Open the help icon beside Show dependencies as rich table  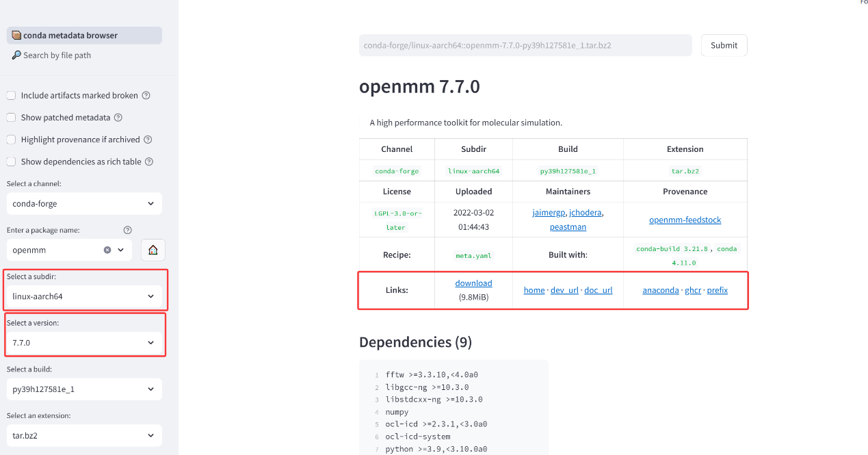pos(149,161)
